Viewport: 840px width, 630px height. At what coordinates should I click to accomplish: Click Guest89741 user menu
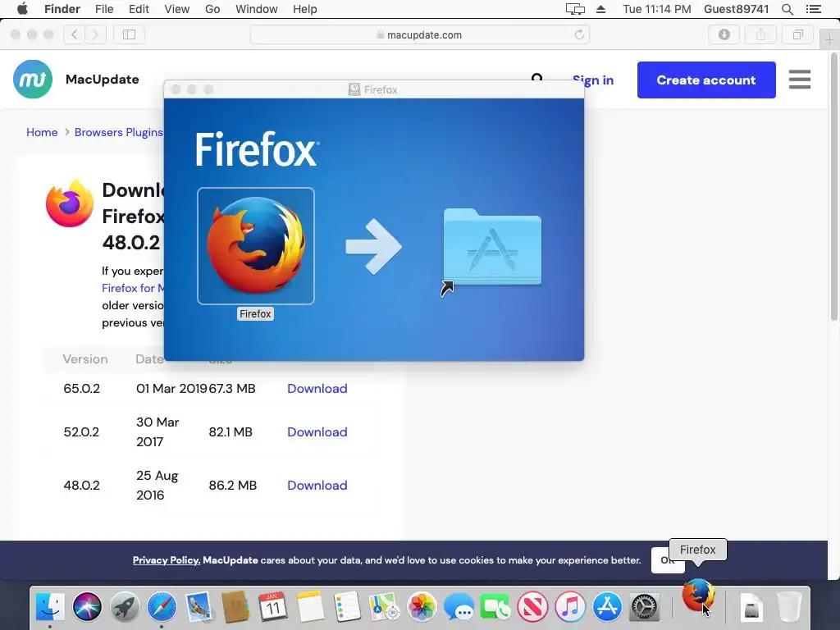[736, 9]
